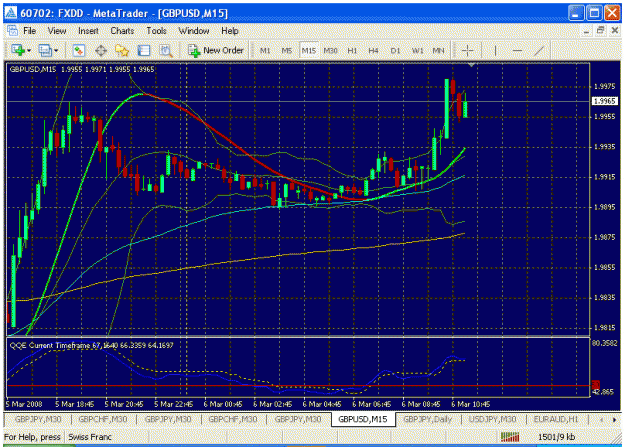The image size is (625, 447).
Task: Select the Crosshair cursor tool
Action: click(468, 51)
